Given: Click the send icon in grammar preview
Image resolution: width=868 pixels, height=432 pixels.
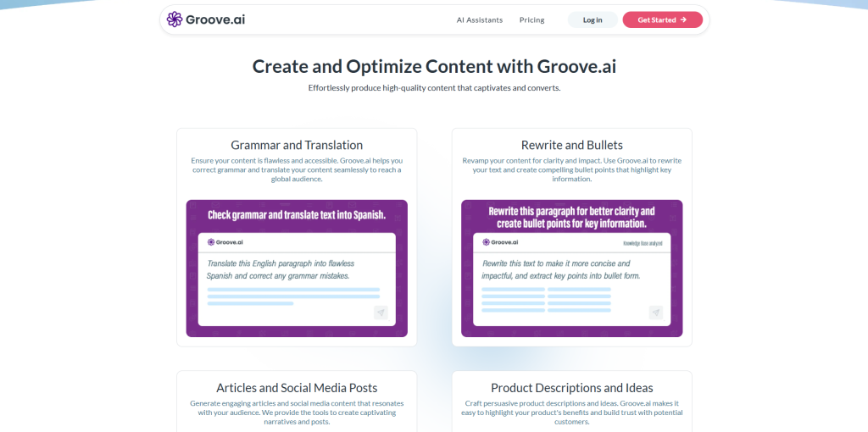Looking at the screenshot, I should (381, 313).
